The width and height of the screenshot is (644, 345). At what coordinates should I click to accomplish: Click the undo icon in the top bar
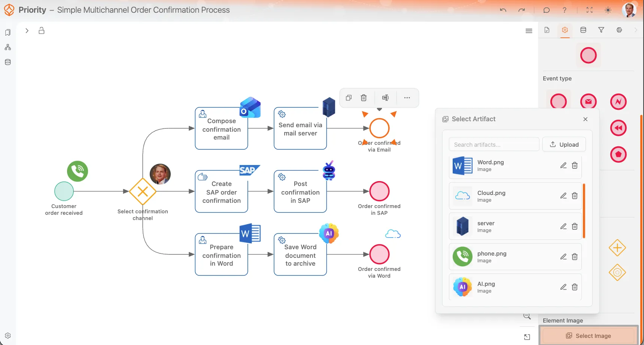coord(503,10)
